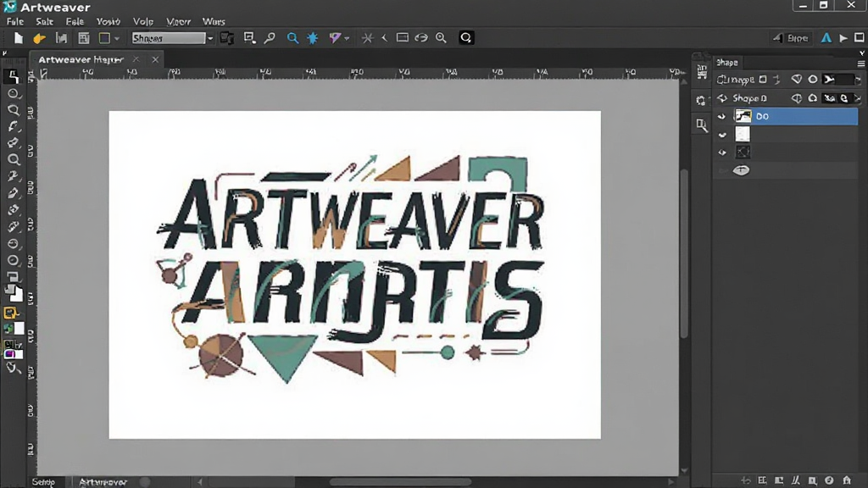
Task: Collapse panel chevron at top right corner
Action: pos(862,53)
